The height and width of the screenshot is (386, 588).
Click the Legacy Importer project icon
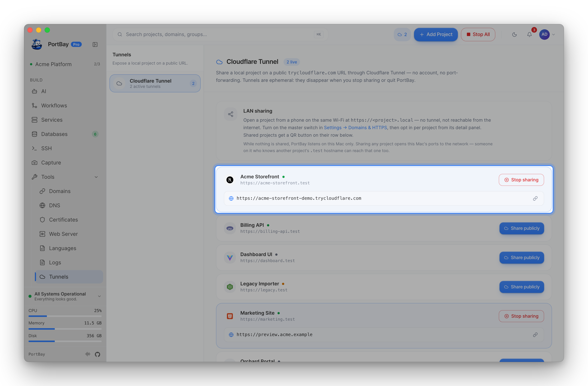coord(230,287)
